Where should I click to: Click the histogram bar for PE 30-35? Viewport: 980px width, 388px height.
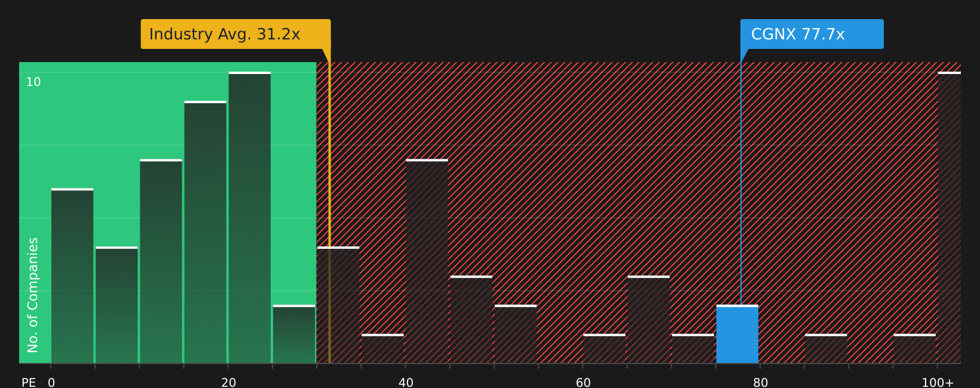338,305
